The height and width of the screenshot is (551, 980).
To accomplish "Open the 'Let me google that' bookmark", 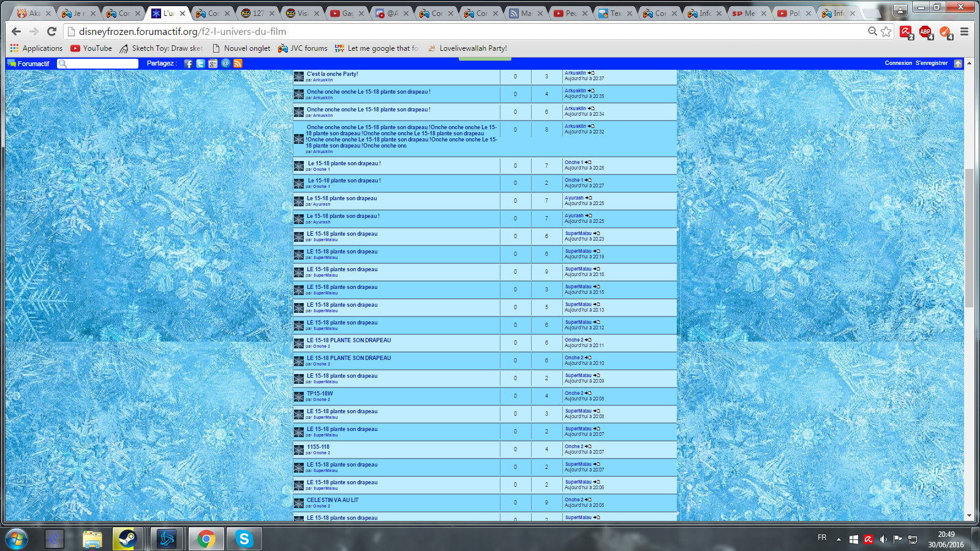I will click(376, 48).
